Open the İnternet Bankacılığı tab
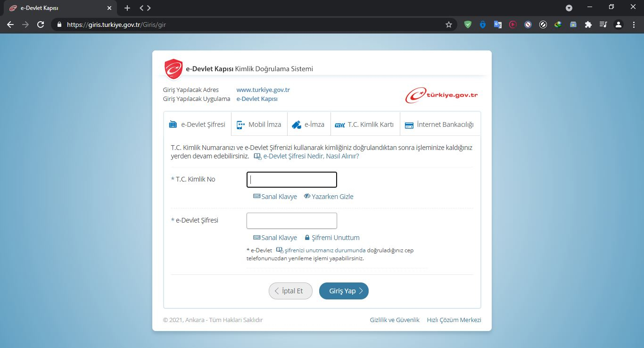644x348 pixels. pyautogui.click(x=439, y=125)
